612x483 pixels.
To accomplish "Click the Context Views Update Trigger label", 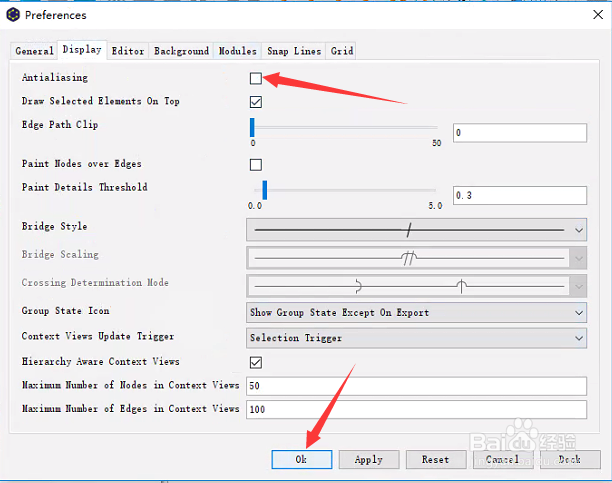I will click(x=98, y=336).
